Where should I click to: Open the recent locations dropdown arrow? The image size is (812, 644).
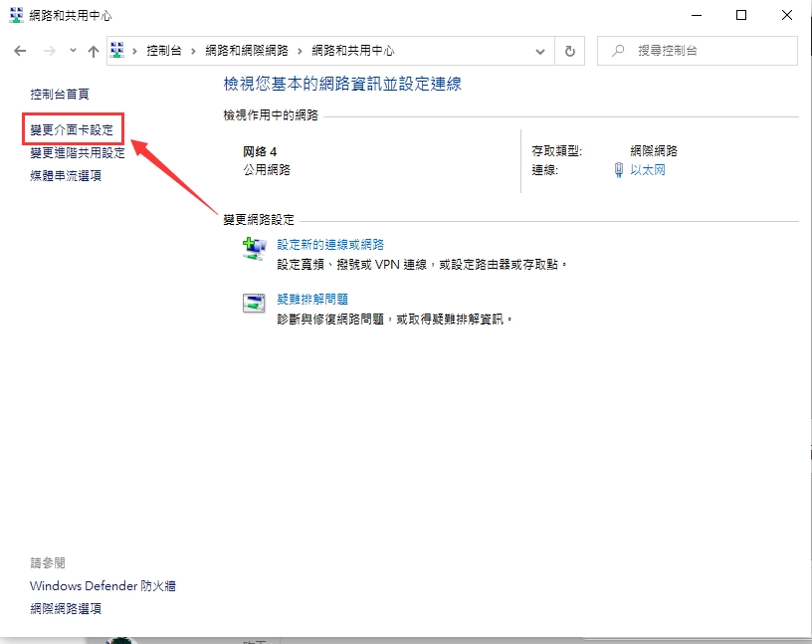(x=73, y=51)
